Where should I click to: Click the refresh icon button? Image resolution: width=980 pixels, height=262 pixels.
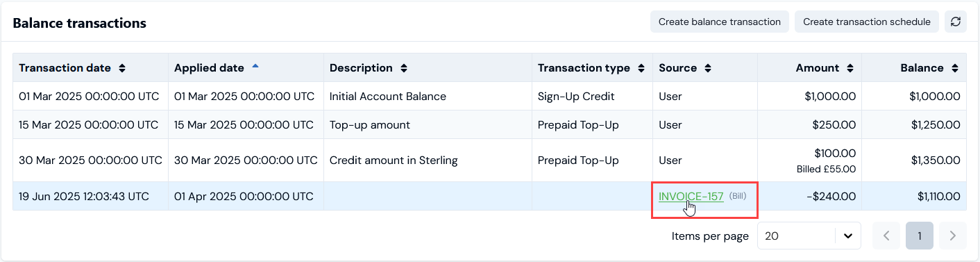click(956, 22)
